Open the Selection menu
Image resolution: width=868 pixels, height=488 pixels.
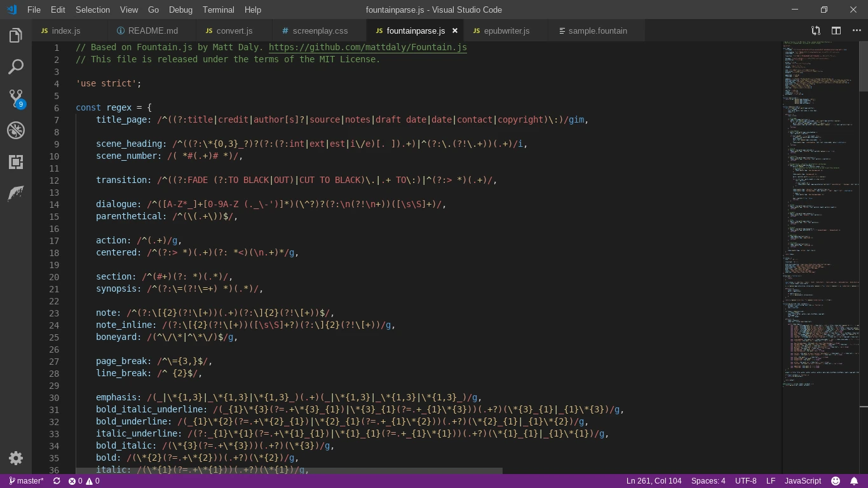92,10
